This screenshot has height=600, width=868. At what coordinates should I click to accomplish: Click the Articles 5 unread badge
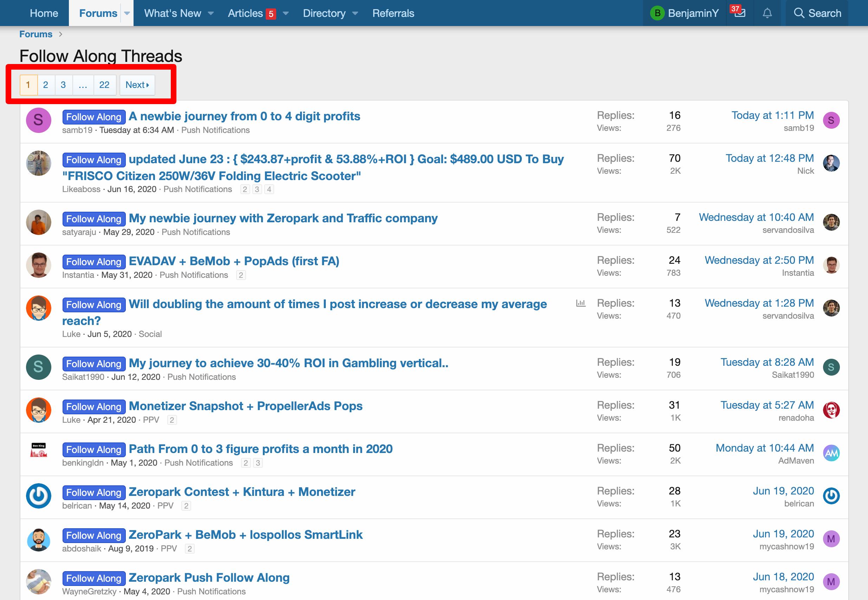[x=271, y=14]
